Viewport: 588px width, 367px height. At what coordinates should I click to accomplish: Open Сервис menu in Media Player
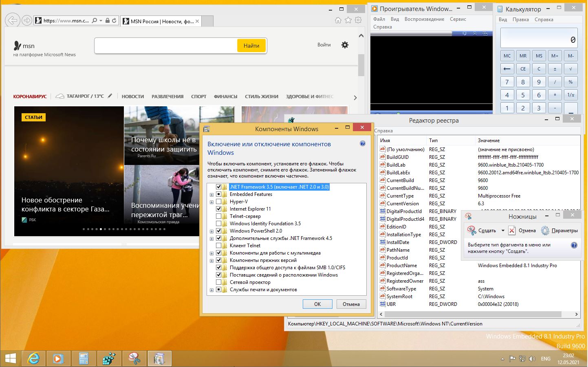click(x=458, y=19)
